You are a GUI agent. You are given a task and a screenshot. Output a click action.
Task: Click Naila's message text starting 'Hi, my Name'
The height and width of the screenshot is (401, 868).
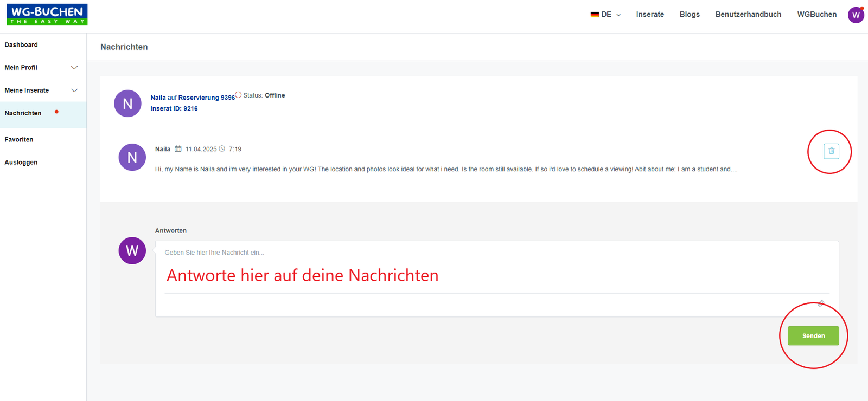446,169
